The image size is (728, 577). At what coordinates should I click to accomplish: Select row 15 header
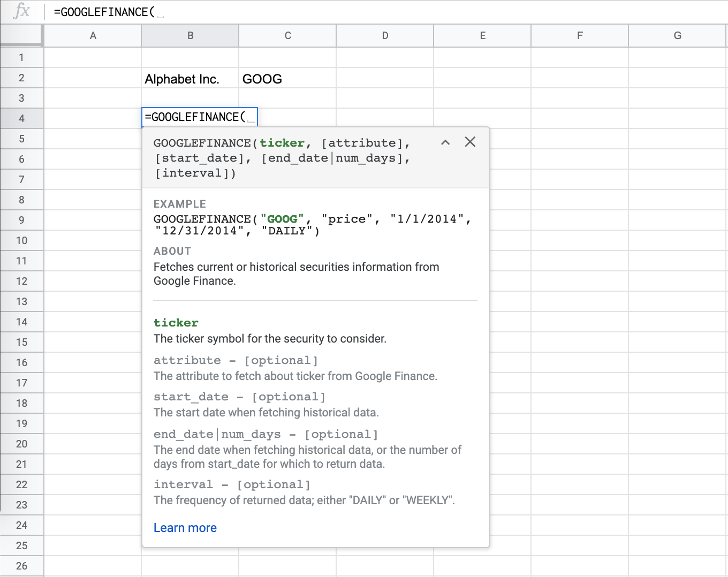[x=22, y=342]
